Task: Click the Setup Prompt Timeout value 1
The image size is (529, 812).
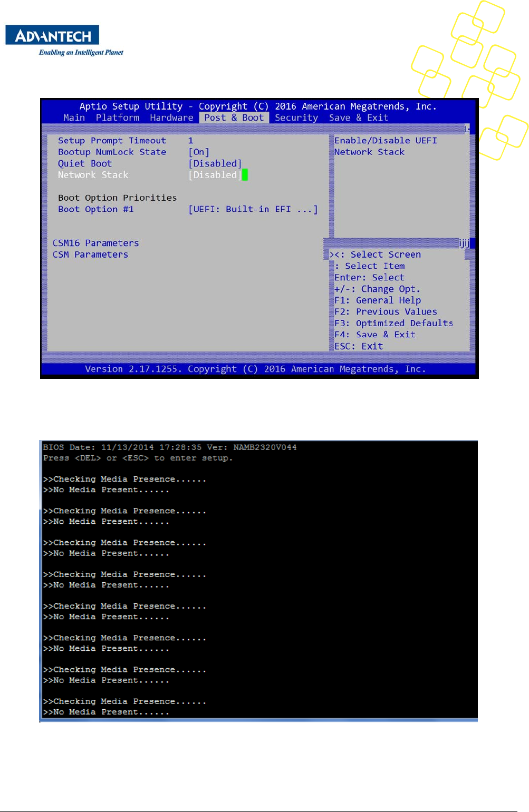Action: pyautogui.click(x=191, y=141)
